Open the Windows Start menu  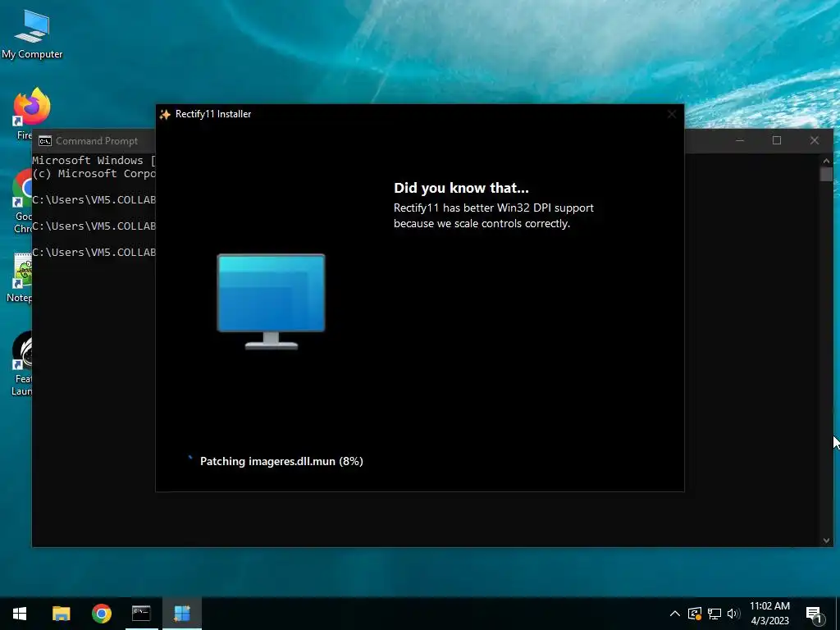click(20, 614)
